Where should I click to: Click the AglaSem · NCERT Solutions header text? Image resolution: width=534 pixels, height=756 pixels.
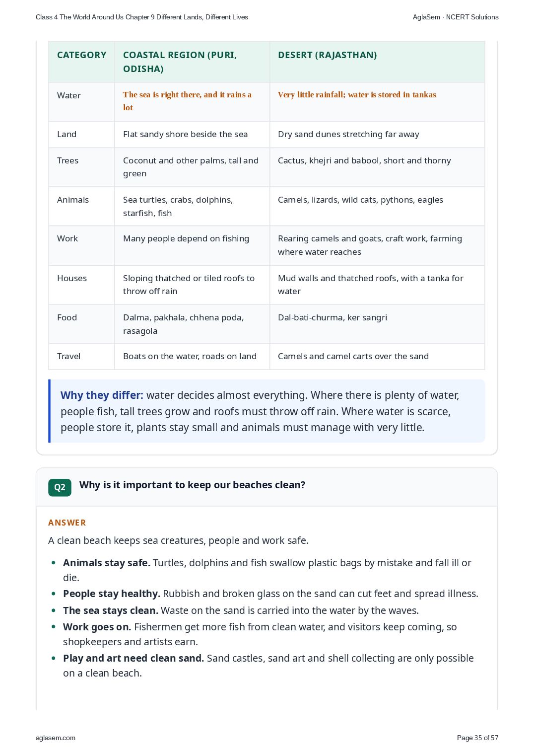click(456, 17)
